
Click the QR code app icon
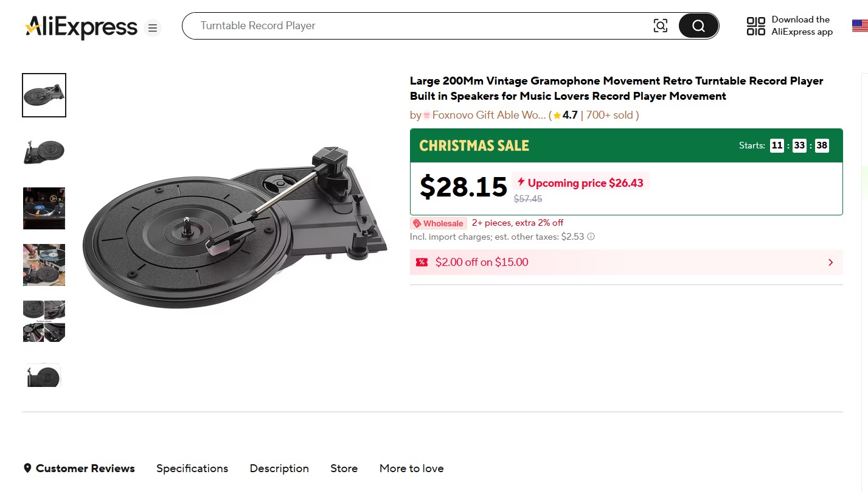(755, 26)
